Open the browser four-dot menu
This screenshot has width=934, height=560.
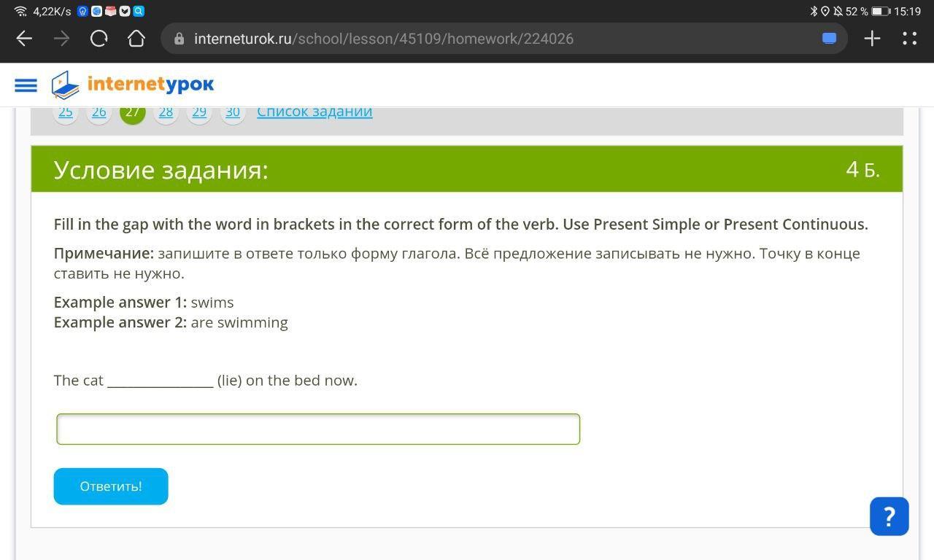pyautogui.click(x=909, y=39)
